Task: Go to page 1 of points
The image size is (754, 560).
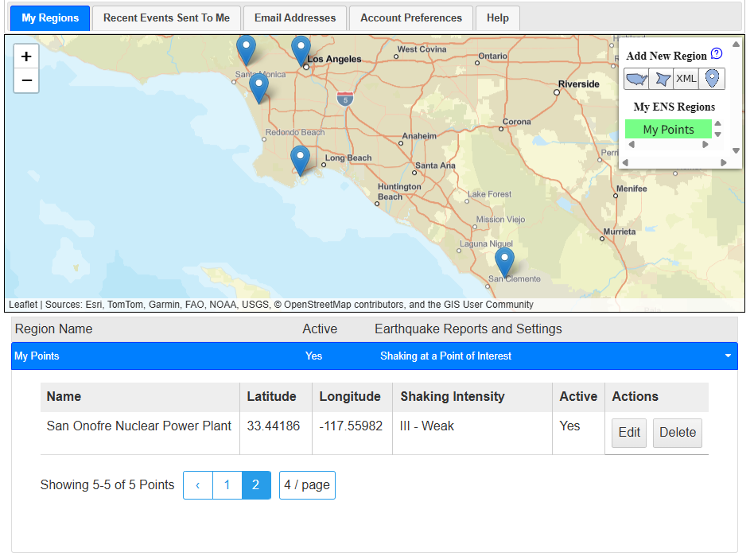Action: point(227,485)
